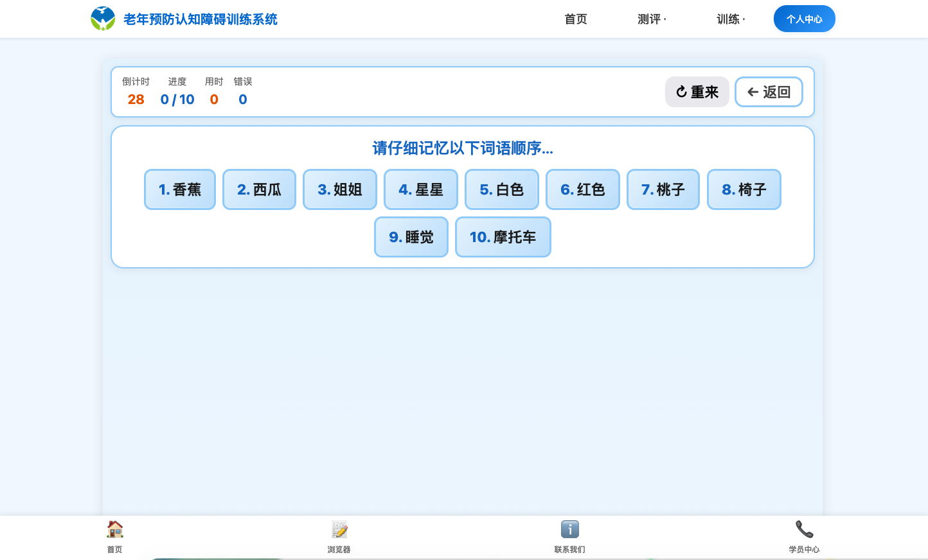Click the 10.摩托车 word card
The width and height of the screenshot is (928, 560).
click(503, 237)
